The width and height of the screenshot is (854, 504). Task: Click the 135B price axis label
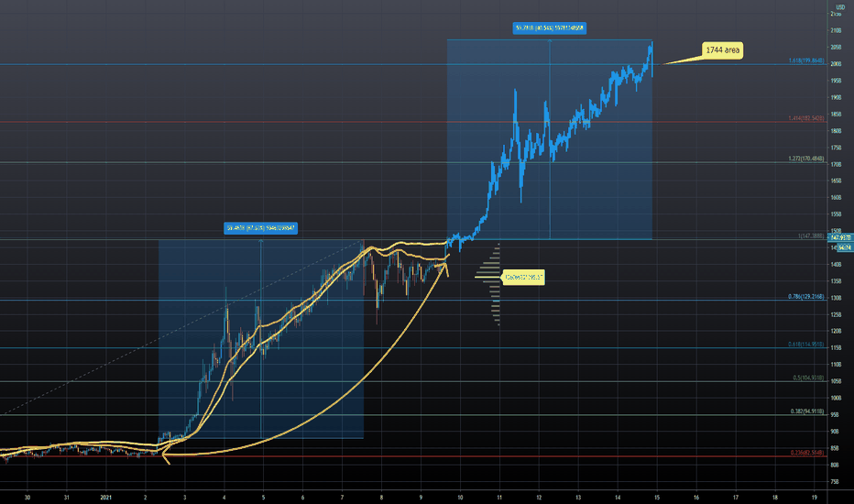tap(836, 281)
